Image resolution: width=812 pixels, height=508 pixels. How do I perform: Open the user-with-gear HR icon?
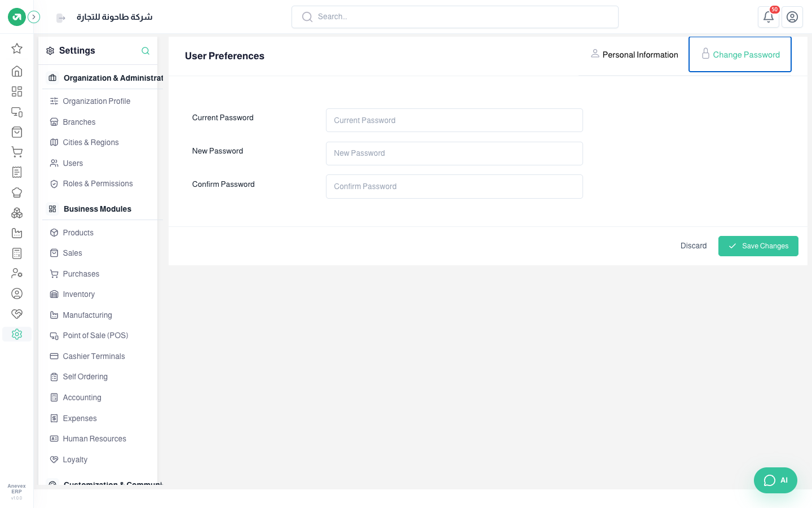coord(17,273)
